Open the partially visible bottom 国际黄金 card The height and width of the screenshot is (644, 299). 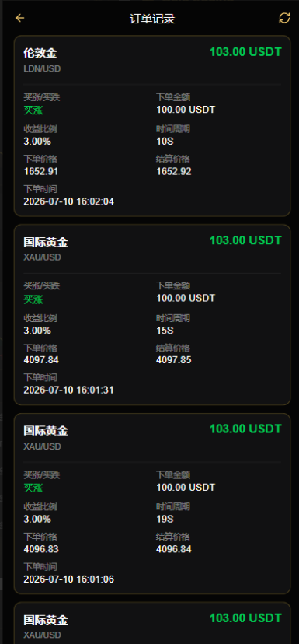[152, 623]
